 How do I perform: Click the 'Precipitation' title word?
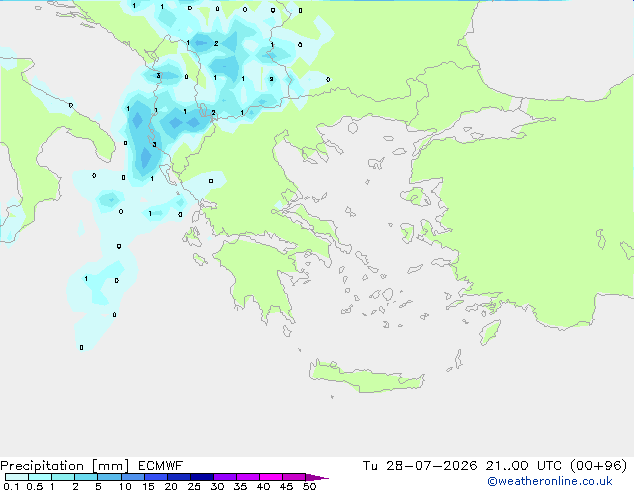(x=42, y=466)
